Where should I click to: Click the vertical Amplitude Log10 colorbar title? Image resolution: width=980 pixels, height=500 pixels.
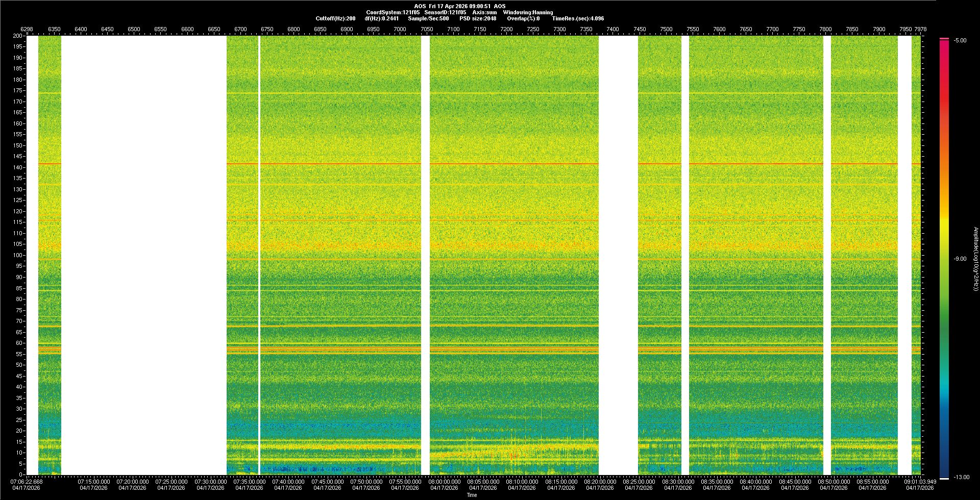975,259
